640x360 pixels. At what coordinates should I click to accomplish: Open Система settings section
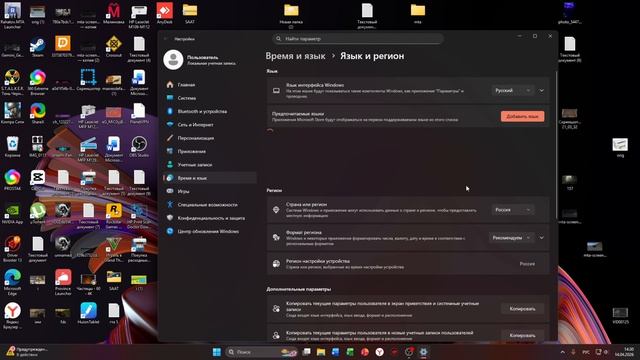[x=210, y=98]
